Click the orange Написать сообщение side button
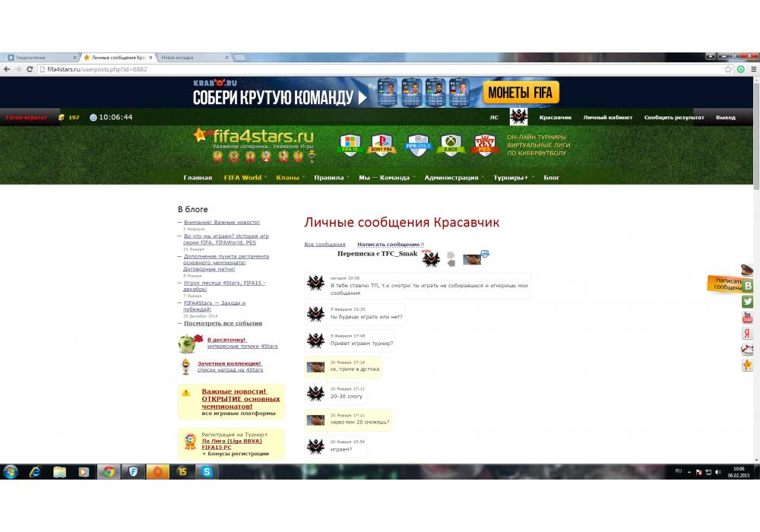The width and height of the screenshot is (760, 532). [x=724, y=284]
